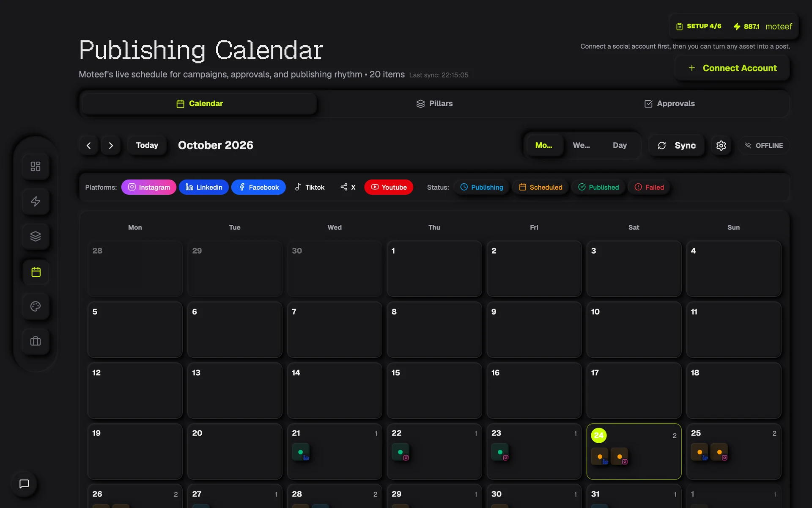Go to previous month arrow
812x508 pixels.
(x=89, y=146)
